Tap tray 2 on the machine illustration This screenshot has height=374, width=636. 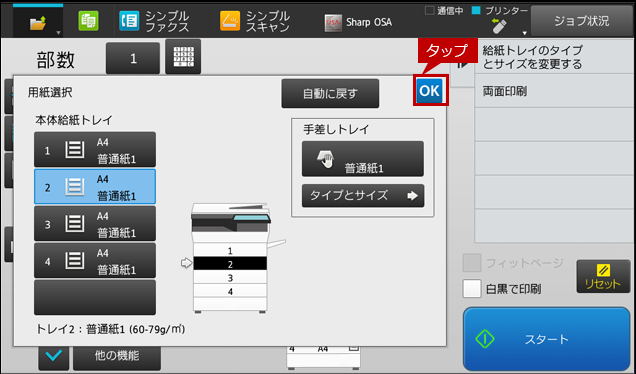coord(230,264)
